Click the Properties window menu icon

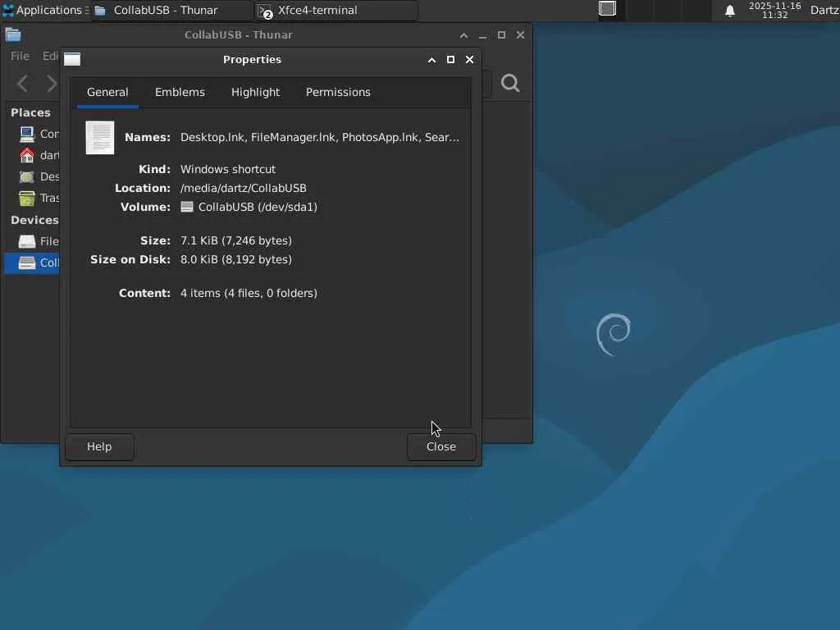(x=72, y=59)
